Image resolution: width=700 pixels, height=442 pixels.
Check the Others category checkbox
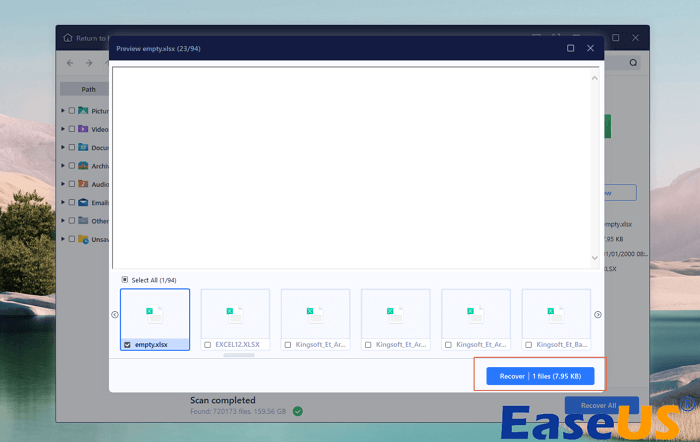[x=72, y=220]
